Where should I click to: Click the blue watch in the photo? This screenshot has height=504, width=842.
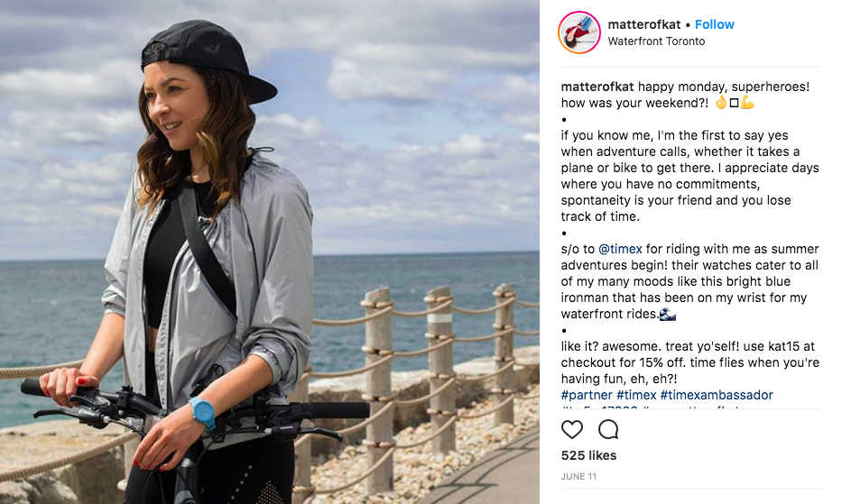point(202,413)
